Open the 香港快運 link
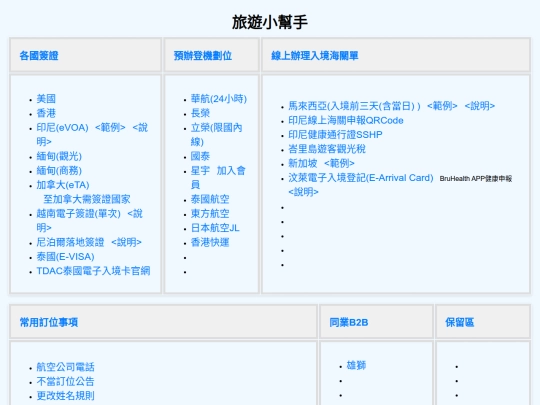 point(210,242)
